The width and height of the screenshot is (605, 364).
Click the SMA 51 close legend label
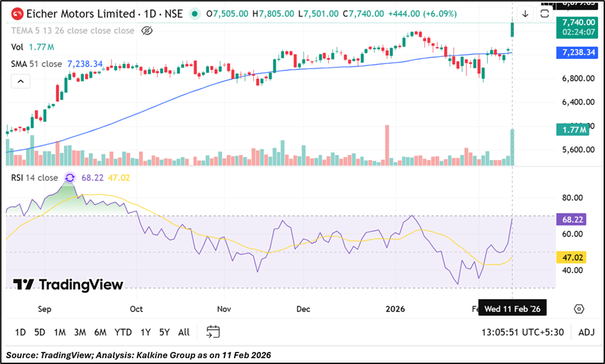pos(37,64)
